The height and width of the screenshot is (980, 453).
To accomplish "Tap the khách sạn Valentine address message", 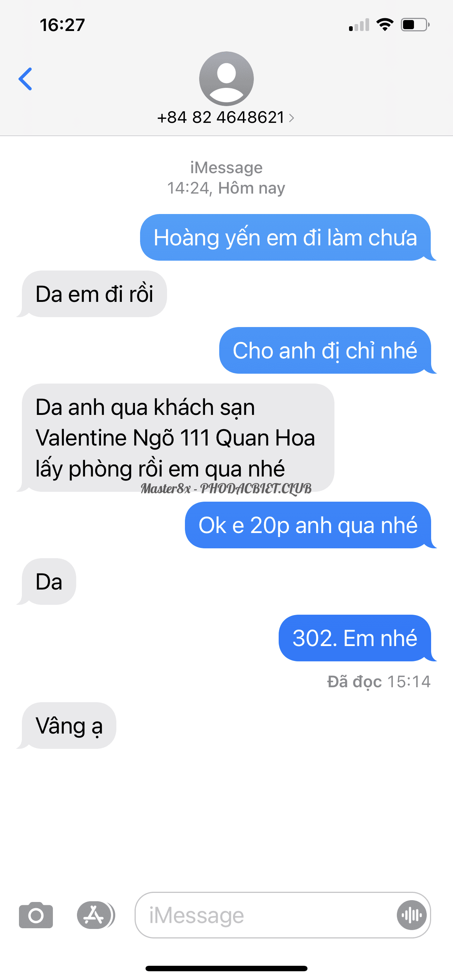I will point(175,437).
